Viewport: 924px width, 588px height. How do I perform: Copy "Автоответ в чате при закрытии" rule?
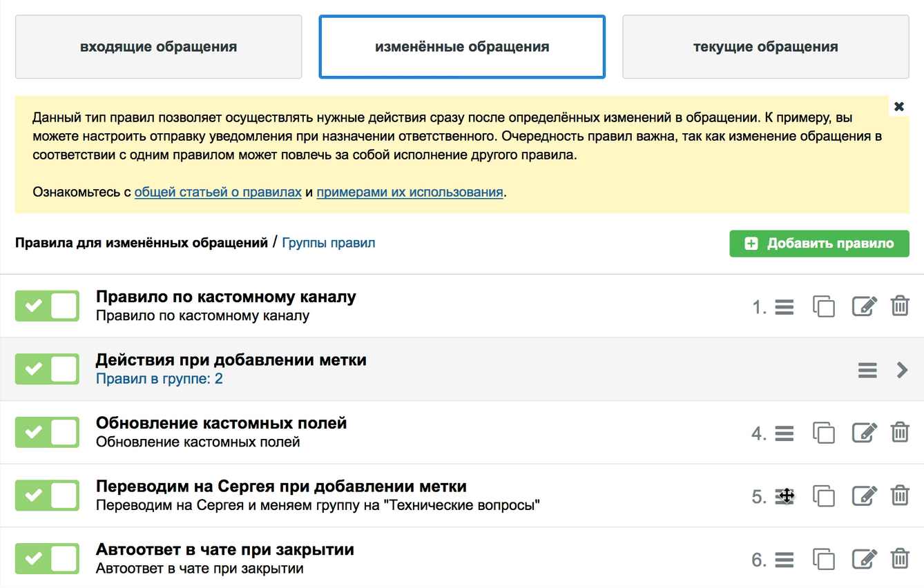click(824, 559)
